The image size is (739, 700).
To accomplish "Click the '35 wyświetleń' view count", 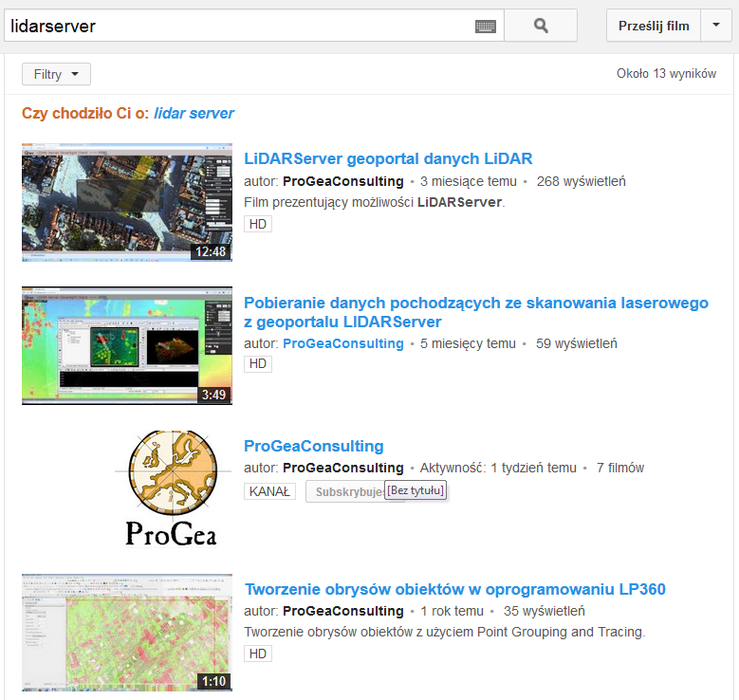I will coord(545,612).
